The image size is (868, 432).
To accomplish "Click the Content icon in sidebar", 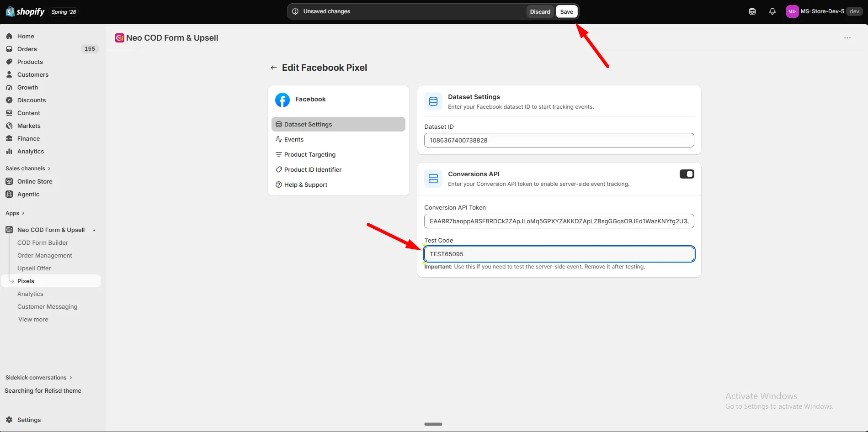I will (9, 113).
